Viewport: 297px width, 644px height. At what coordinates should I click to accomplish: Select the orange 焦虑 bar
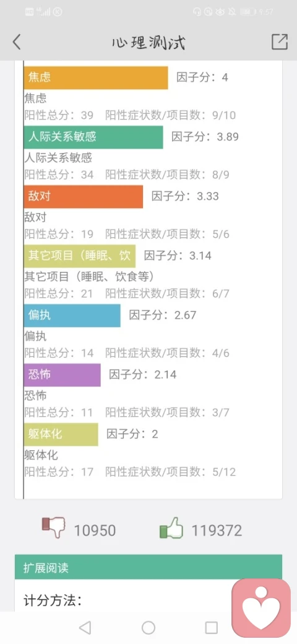tap(96, 77)
